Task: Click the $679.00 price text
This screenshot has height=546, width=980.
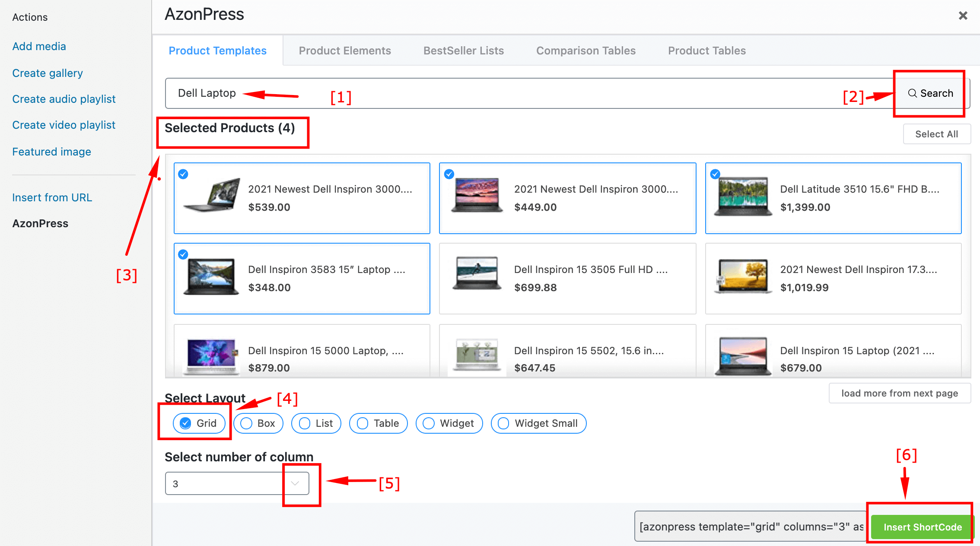Action: [x=801, y=368]
